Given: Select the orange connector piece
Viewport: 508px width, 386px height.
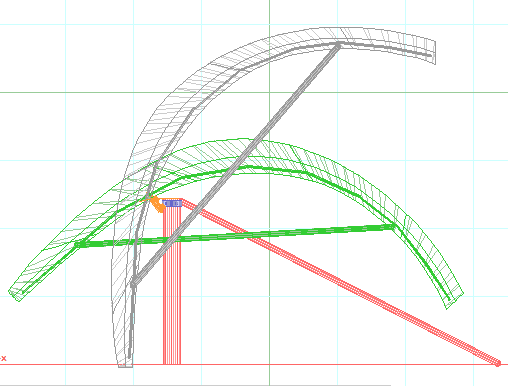Looking at the screenshot, I should point(157,204).
